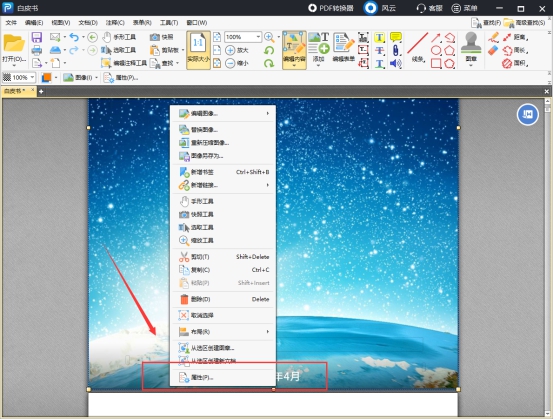This screenshot has height=419, width=553.
Task: Select the underline text tool
Action: [x=379, y=63]
